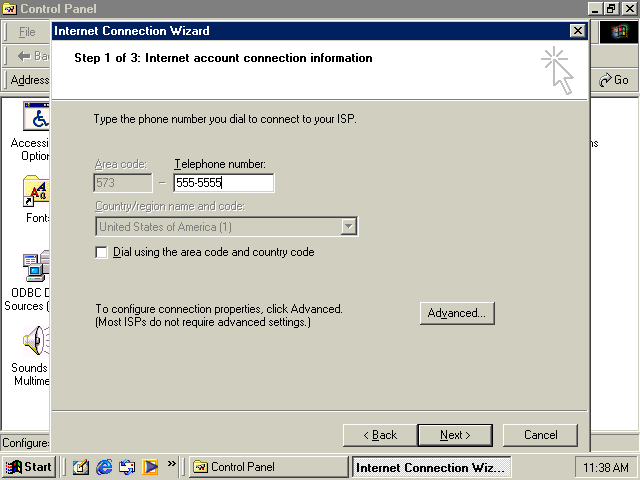This screenshot has width=640, height=480.
Task: Open Sounds and Multimedia speaker icon
Action: point(37,341)
